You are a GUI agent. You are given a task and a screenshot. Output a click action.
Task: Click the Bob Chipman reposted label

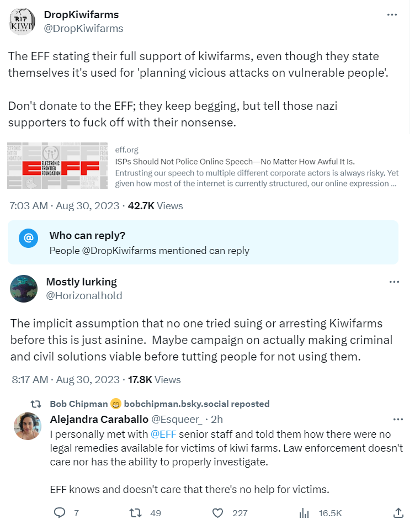pos(160,404)
